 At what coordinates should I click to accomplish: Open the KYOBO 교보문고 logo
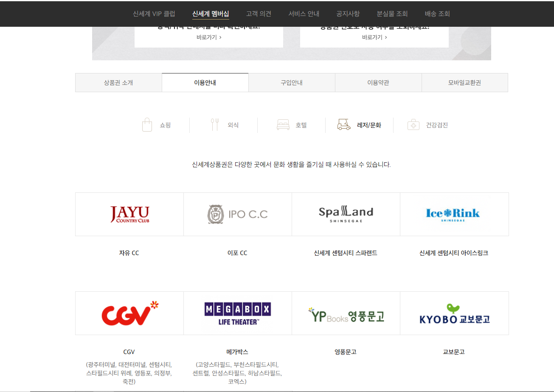pyautogui.click(x=454, y=313)
